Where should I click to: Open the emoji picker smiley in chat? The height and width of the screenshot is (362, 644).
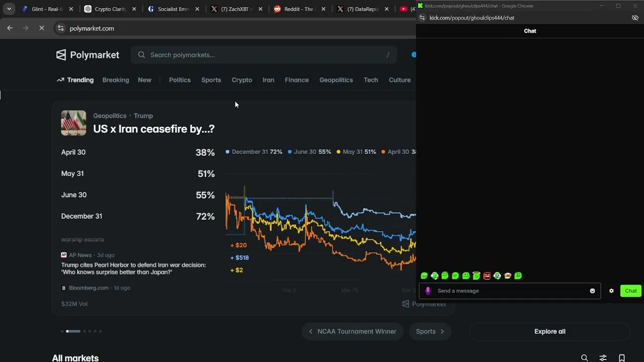[592, 291]
